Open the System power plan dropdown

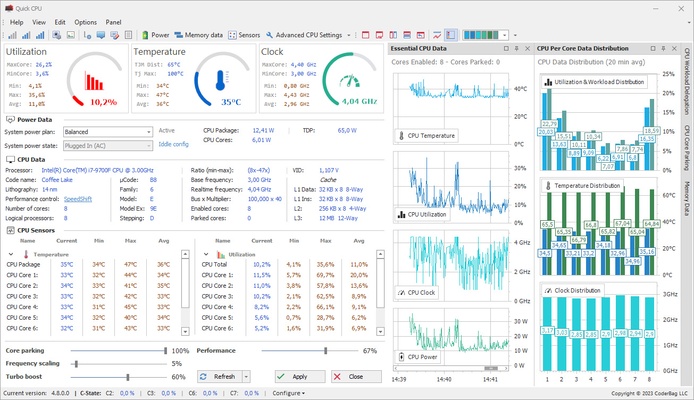[x=108, y=132]
